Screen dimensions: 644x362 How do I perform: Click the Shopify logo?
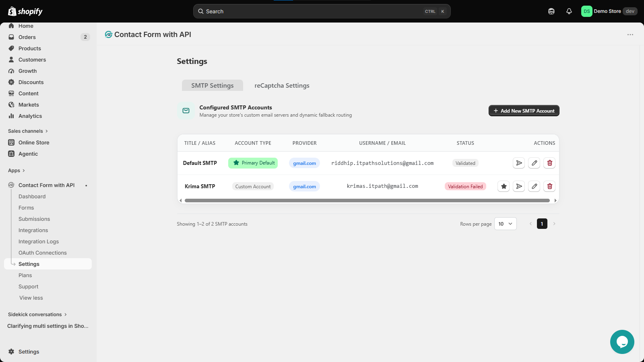[x=25, y=11]
